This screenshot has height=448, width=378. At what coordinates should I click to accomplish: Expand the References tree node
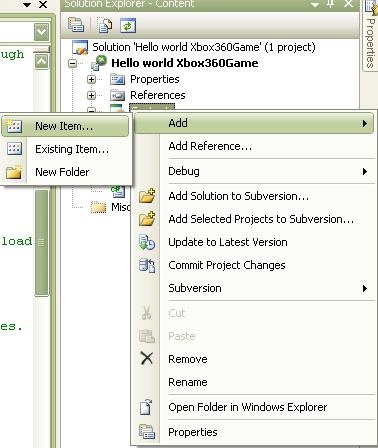(91, 95)
